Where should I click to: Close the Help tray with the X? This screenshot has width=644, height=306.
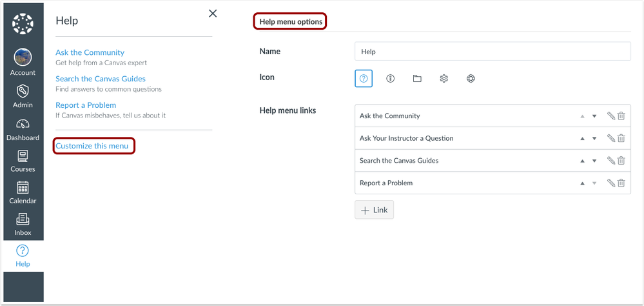(x=213, y=14)
